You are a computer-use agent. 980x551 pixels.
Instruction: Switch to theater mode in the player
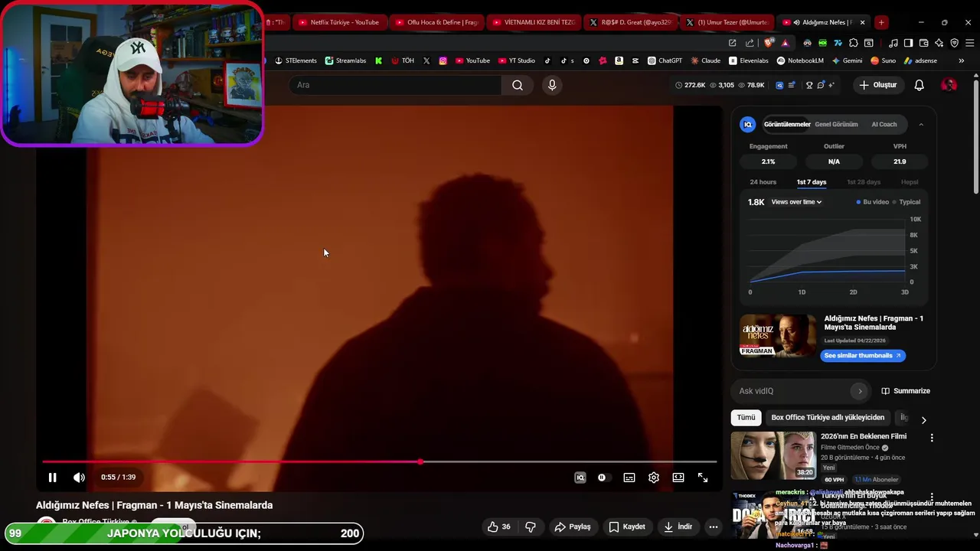click(678, 478)
